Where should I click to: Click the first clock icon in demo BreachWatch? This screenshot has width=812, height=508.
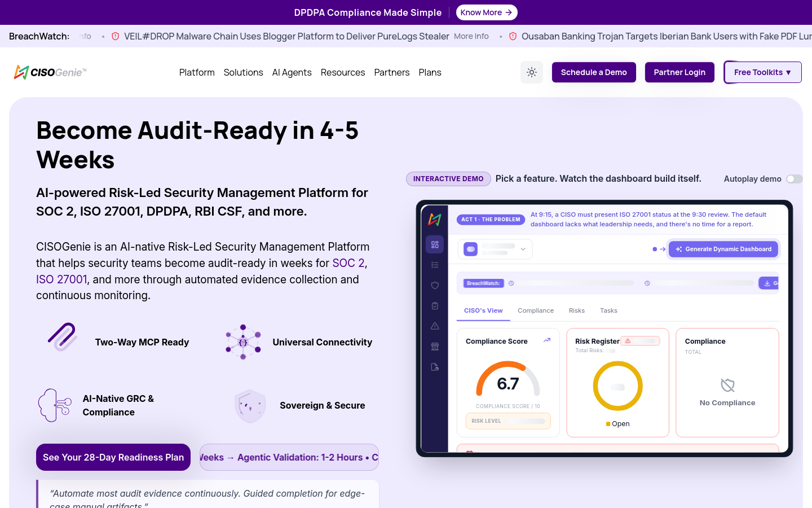(511, 283)
